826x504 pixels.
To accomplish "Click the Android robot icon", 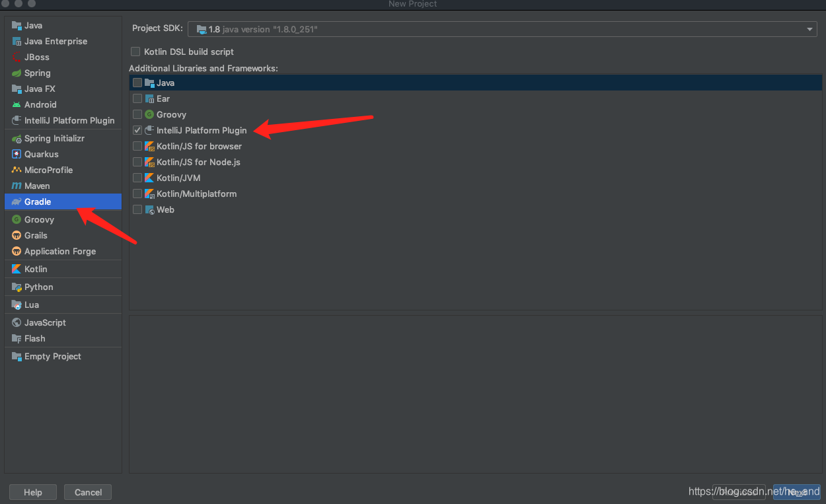I will click(x=17, y=104).
